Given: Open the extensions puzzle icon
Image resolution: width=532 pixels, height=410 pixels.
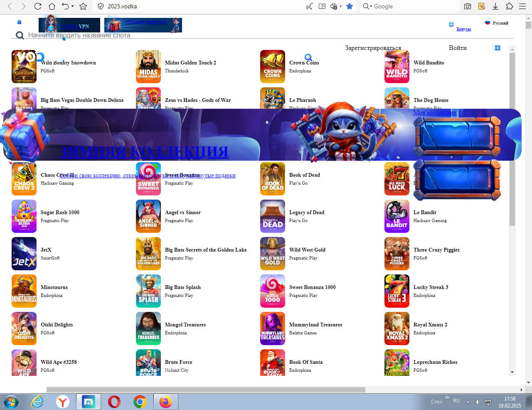Looking at the screenshot, I should click(x=509, y=6).
